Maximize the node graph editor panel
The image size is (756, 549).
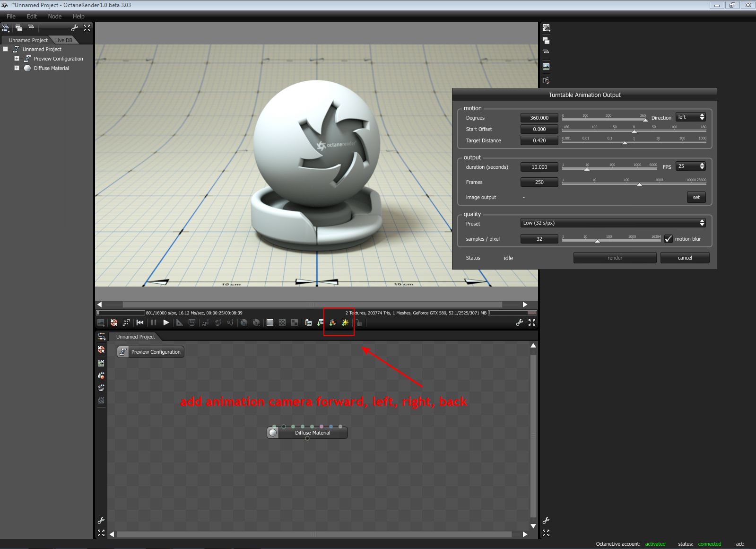pos(101,533)
